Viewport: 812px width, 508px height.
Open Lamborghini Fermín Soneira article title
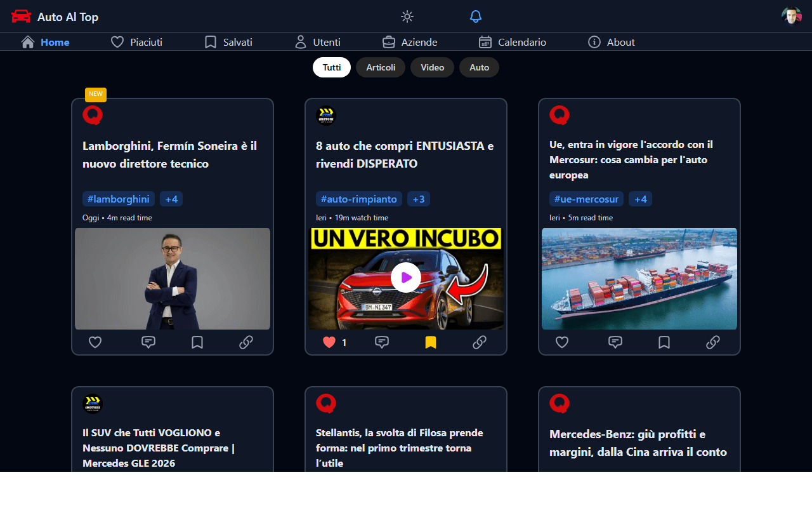[170, 155]
